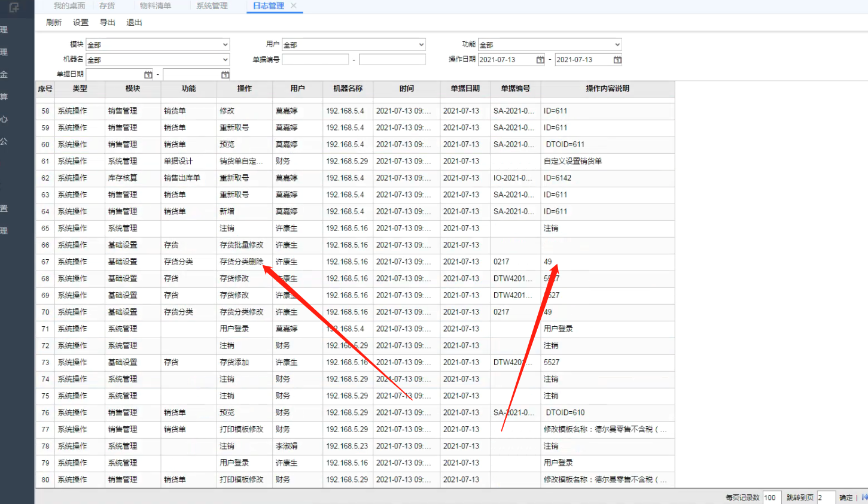Switch to the 系统管理 tab

pyautogui.click(x=212, y=5)
